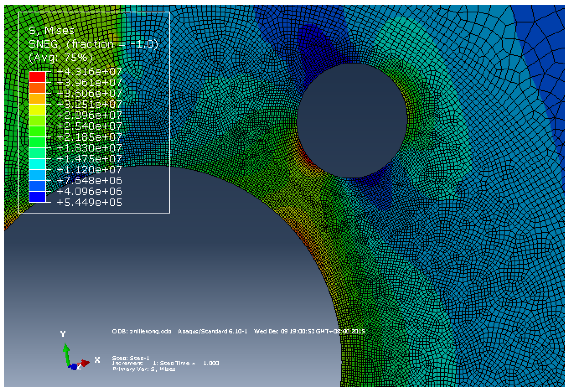Click the SNEG fraction text in the legend
The height and width of the screenshot is (392, 570).
click(93, 44)
